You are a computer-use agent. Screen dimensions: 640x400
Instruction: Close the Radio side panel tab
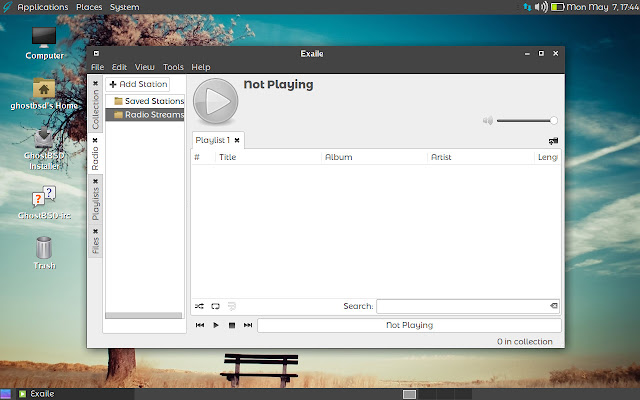click(x=96, y=140)
